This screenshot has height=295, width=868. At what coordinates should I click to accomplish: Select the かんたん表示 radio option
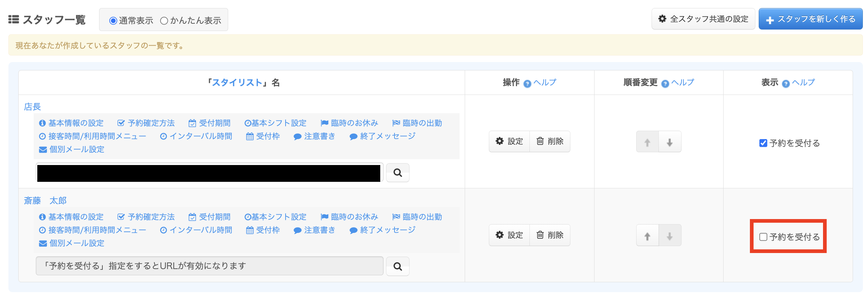[x=164, y=21]
